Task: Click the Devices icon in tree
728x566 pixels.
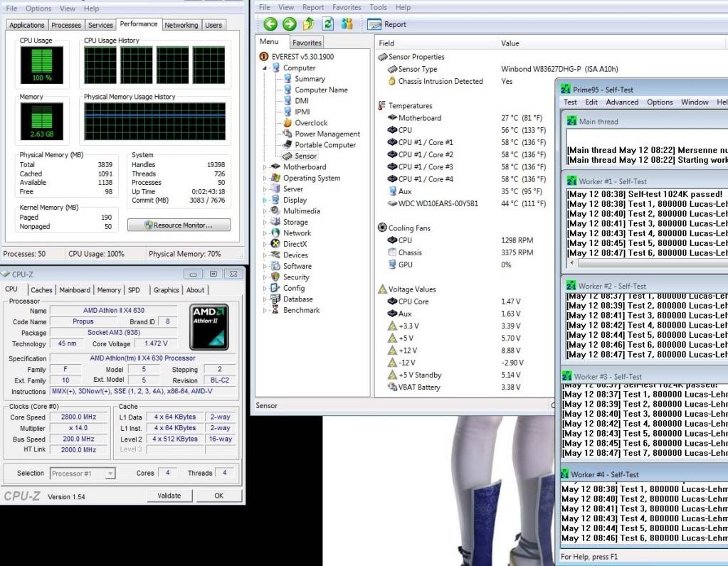Action: pyautogui.click(x=276, y=255)
